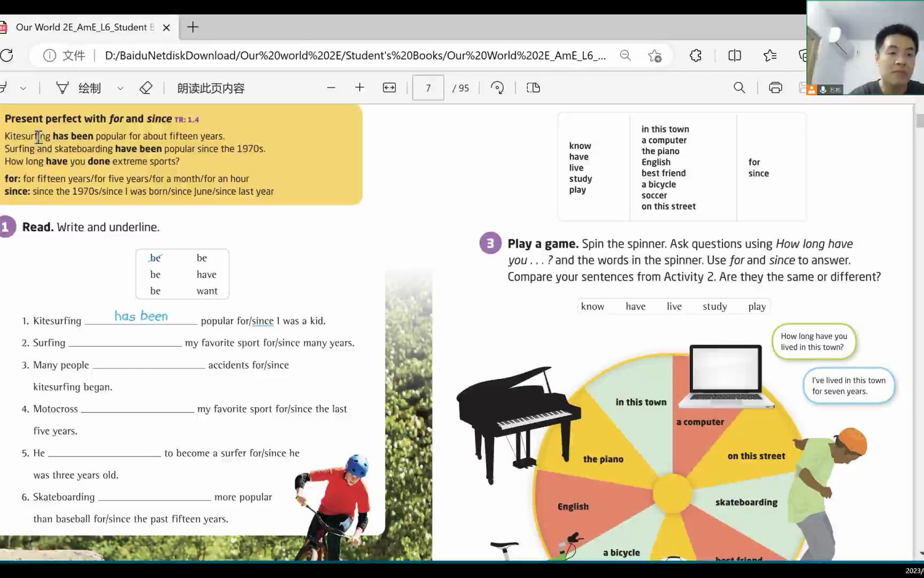Add this page to favorites star
Screen dimensions: 924x578
point(654,56)
